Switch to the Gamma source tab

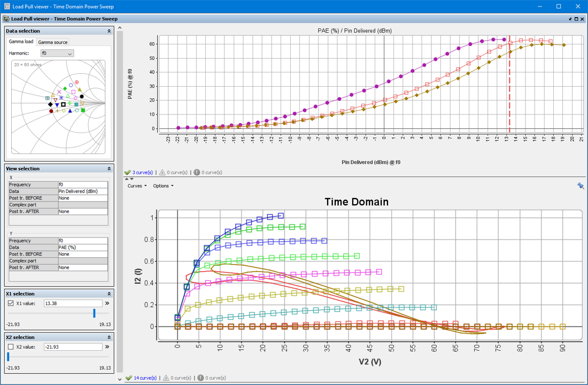point(53,42)
